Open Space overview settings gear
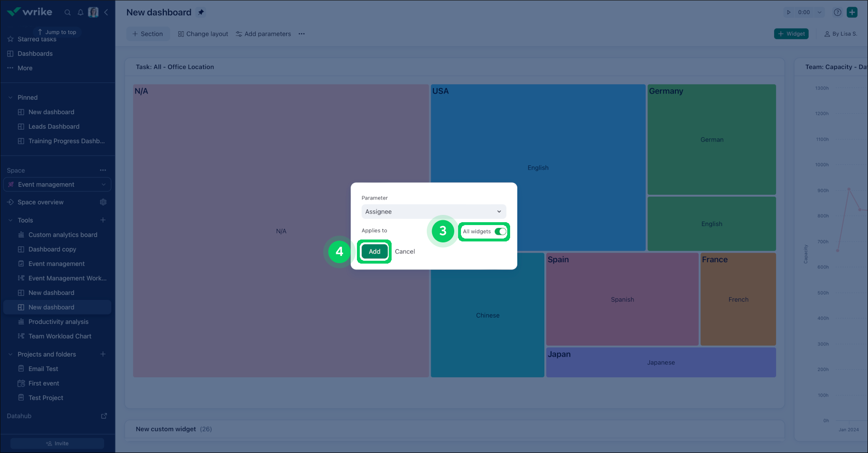The width and height of the screenshot is (868, 453). coord(103,202)
